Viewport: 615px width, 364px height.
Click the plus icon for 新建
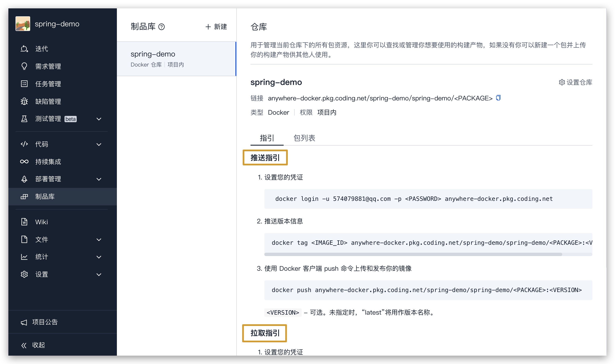[208, 27]
